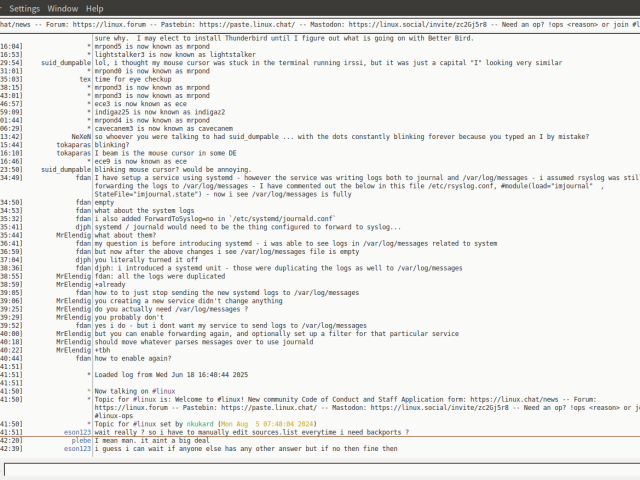Click the MrElendig '+tbh' message
640x480 pixels.
coord(104,350)
